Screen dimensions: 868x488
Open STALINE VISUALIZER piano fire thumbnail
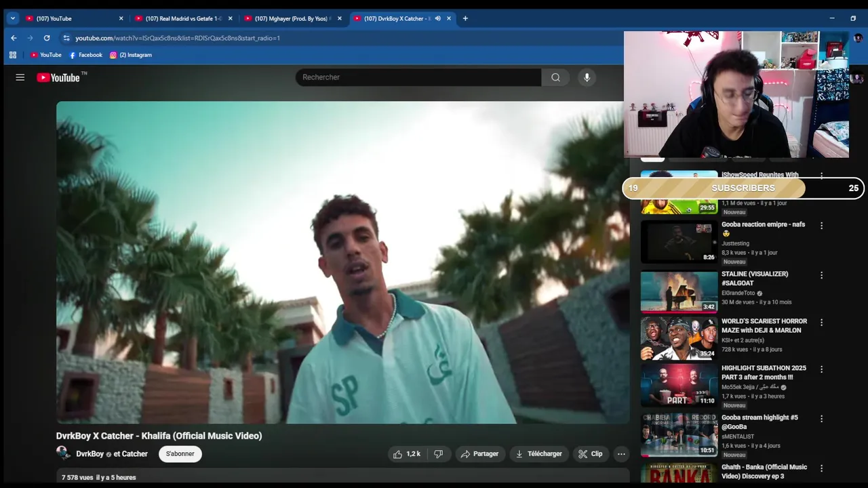(679, 291)
